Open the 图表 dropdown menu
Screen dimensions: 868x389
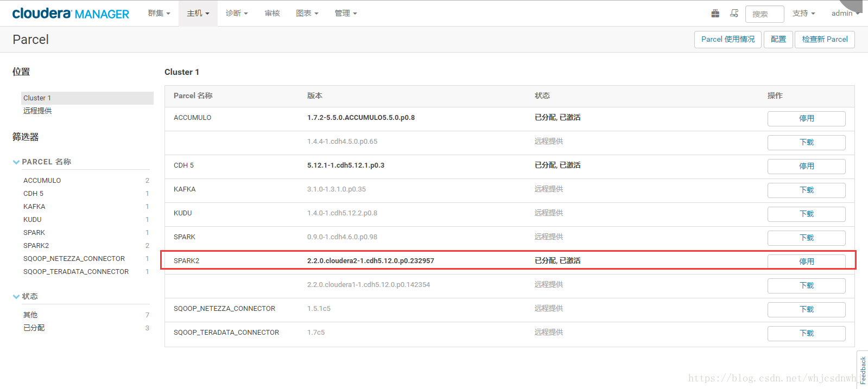click(x=307, y=13)
